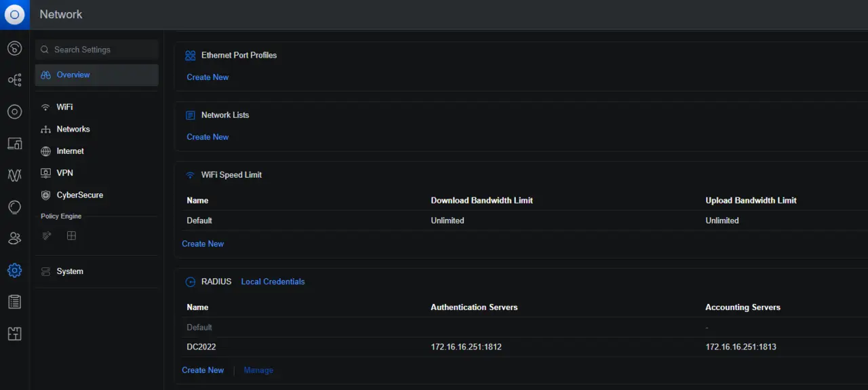This screenshot has width=868, height=390.
Task: Click authentication server 172.16.16.251:1812
Action: click(x=466, y=347)
